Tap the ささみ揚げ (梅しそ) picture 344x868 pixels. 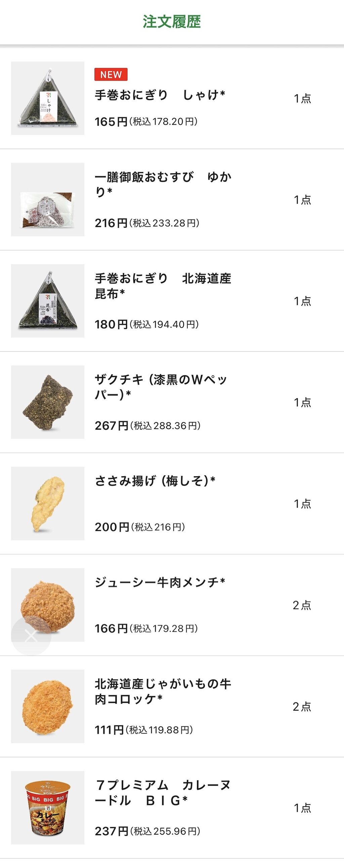pyautogui.click(x=47, y=503)
